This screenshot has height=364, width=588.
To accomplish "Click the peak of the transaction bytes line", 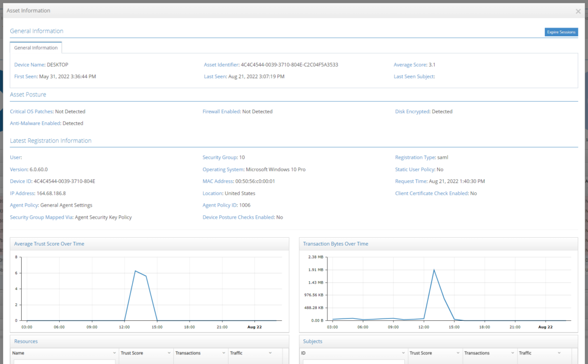I will (434, 270).
